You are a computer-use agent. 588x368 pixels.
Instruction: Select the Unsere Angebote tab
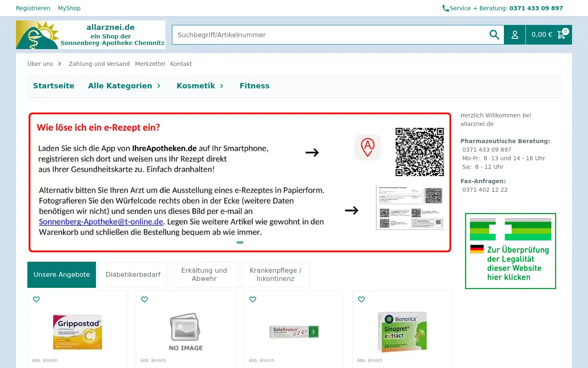pos(62,275)
